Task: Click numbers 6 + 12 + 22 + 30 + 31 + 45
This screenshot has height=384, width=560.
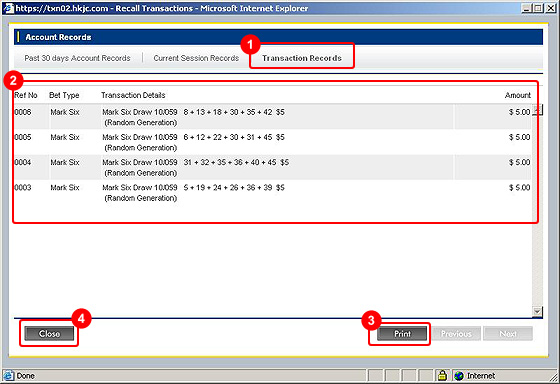Action: tap(228, 137)
